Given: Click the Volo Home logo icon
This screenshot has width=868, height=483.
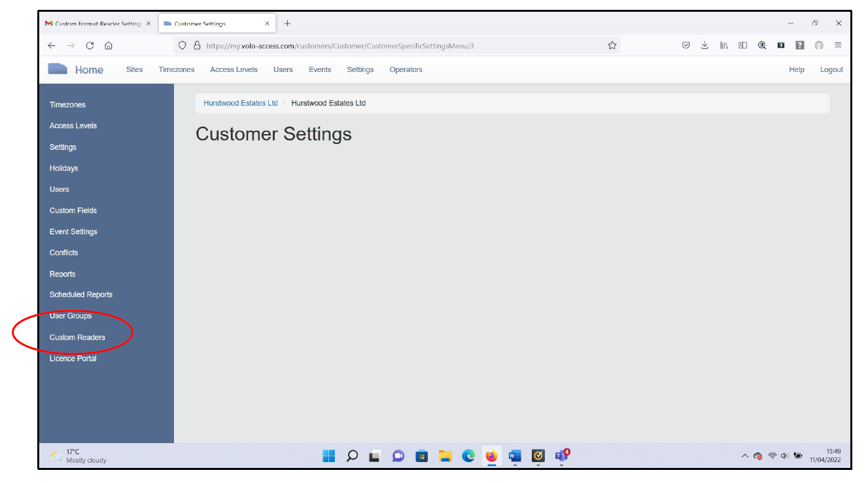Looking at the screenshot, I should [x=58, y=69].
